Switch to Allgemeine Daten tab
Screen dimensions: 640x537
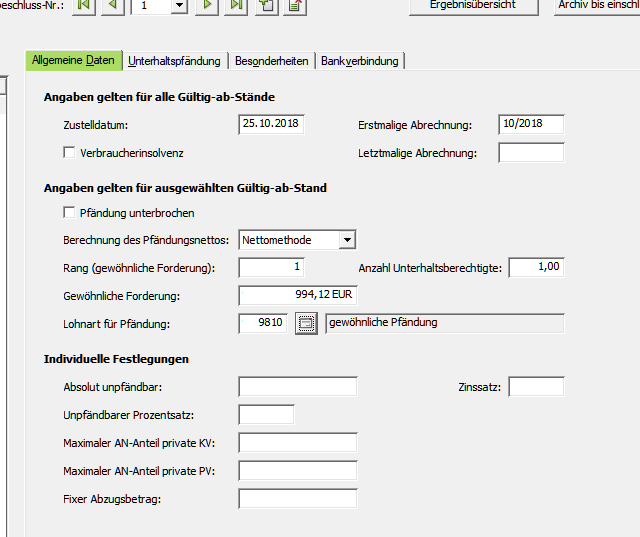tap(74, 60)
